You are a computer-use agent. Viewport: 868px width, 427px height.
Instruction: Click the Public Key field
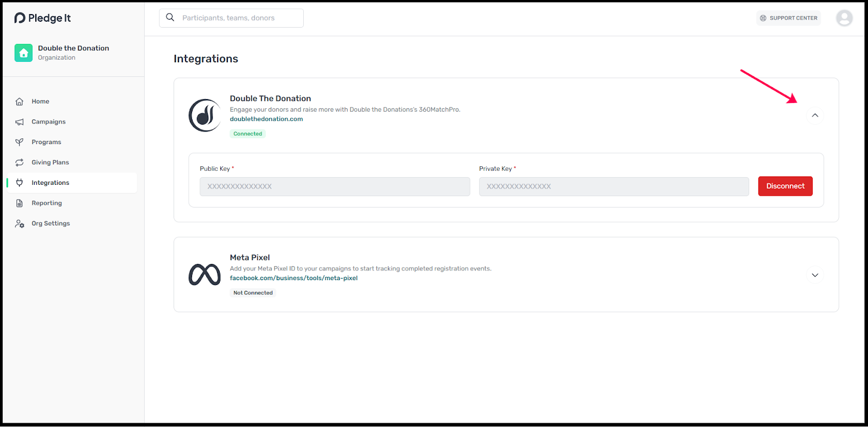(335, 186)
